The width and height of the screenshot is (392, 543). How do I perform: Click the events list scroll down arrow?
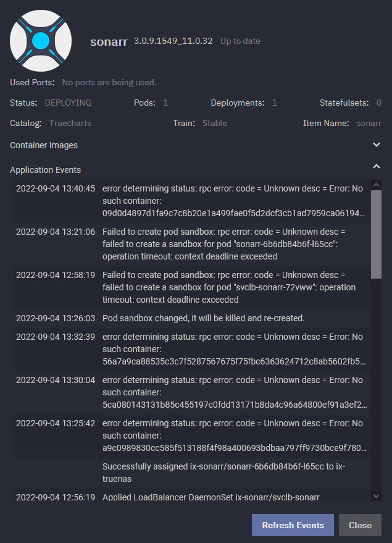tap(377, 496)
